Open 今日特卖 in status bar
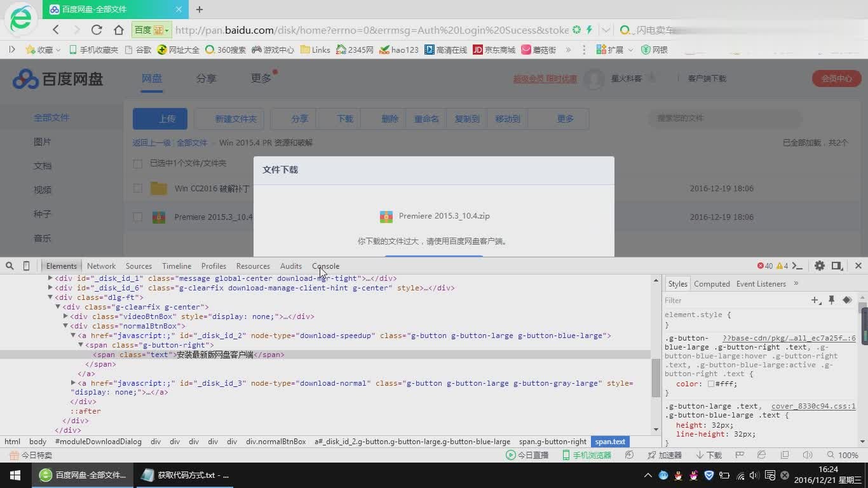868x488 pixels. point(31,455)
